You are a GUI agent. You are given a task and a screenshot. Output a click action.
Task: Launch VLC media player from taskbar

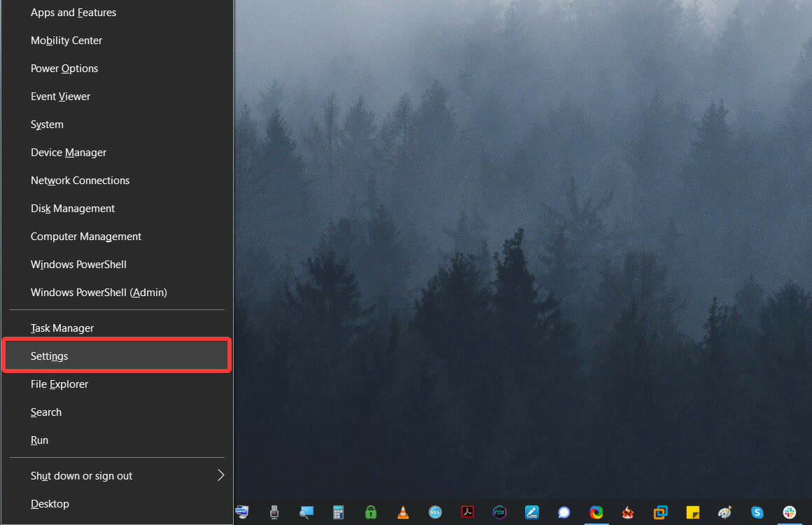click(403, 512)
